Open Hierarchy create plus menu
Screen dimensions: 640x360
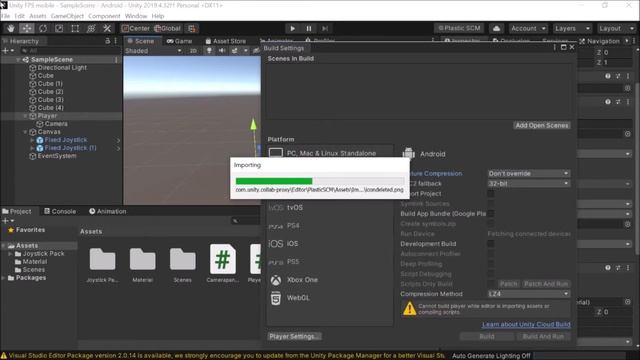click(8, 51)
